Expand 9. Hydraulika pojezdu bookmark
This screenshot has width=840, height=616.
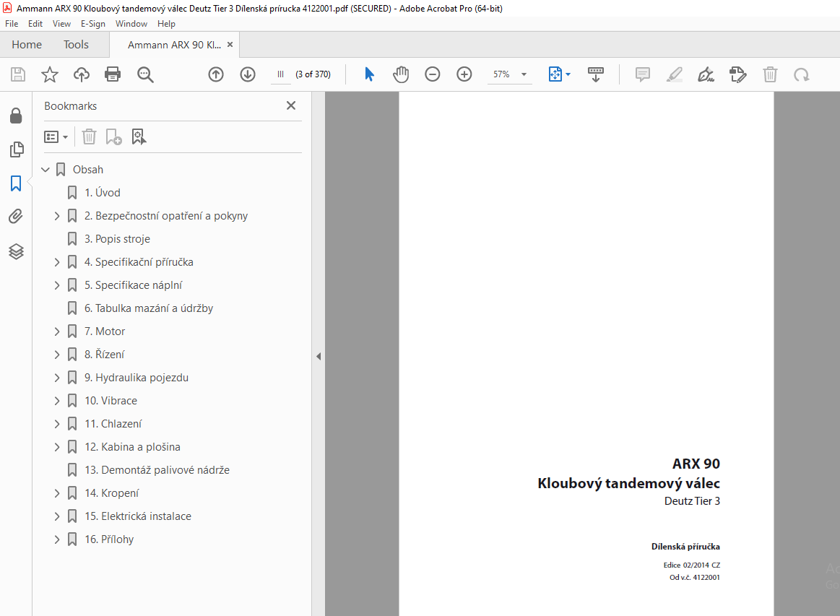click(57, 378)
